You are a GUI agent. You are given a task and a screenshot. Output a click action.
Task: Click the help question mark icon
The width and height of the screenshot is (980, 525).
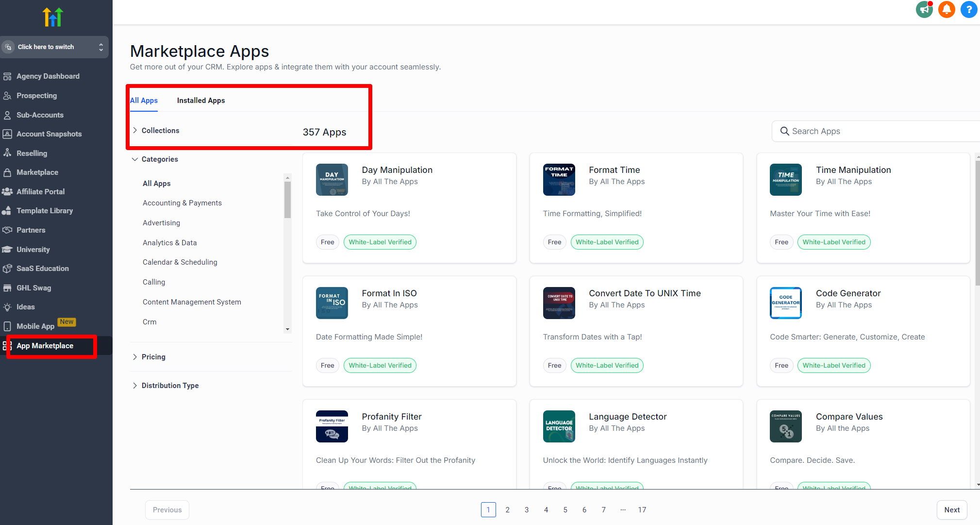[968, 9]
